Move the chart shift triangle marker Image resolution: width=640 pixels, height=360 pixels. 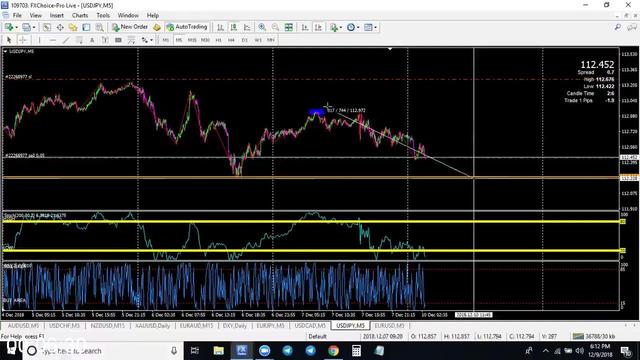coord(390,49)
